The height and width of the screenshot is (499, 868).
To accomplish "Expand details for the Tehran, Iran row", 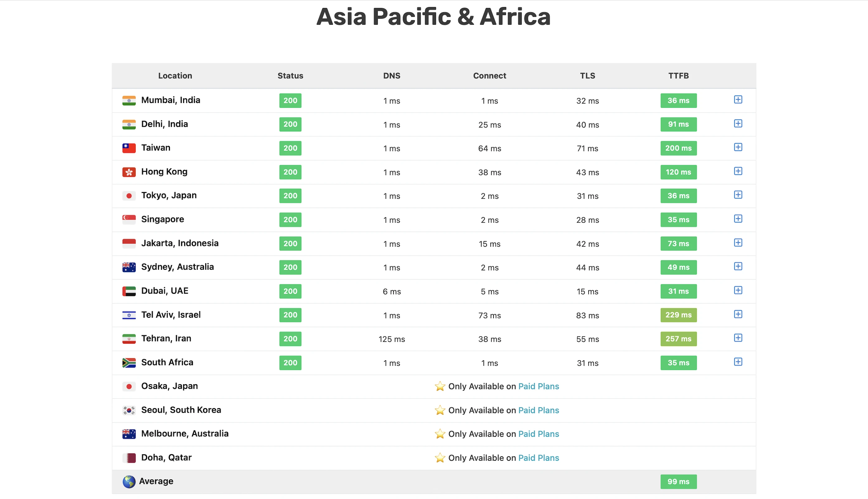I will [738, 338].
